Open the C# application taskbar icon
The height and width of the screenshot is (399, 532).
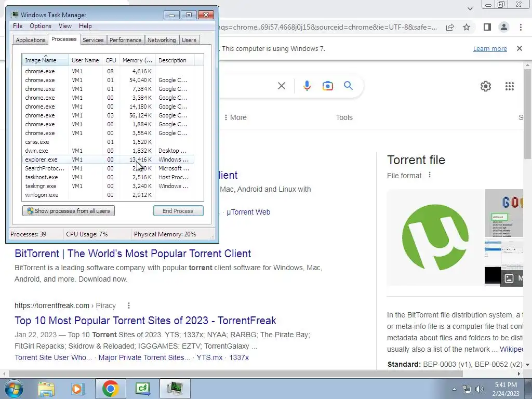pos(142,389)
